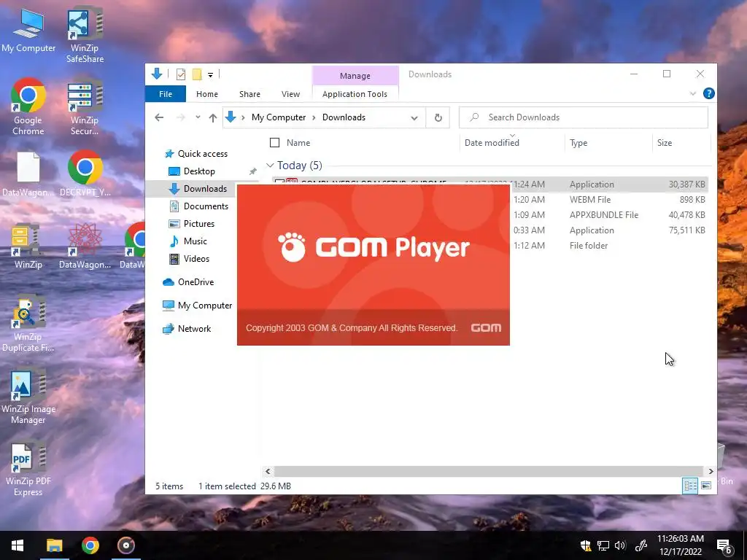Open the quick access toolbar customize dropdown
This screenshot has height=560, width=747.
tap(210, 75)
